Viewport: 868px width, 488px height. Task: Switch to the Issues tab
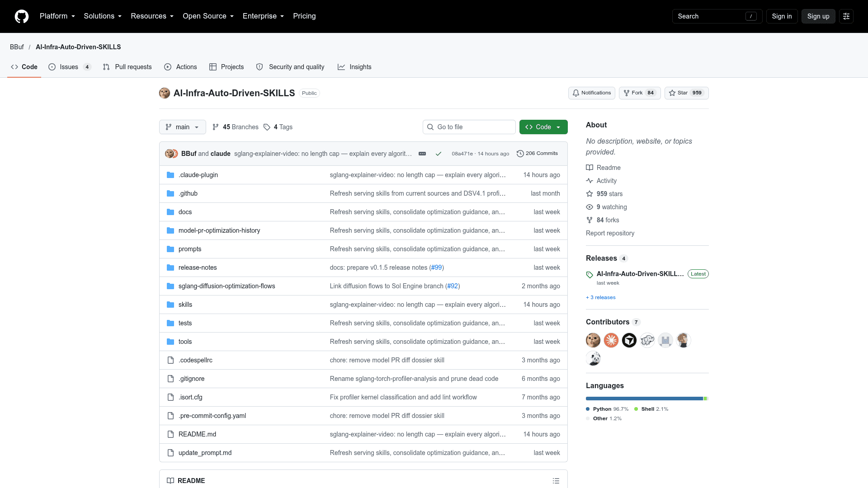70,67
